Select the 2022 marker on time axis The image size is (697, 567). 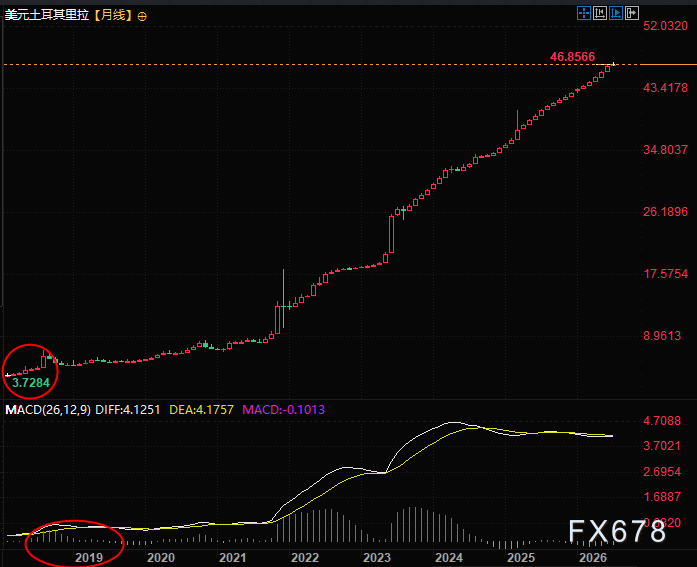click(x=305, y=557)
